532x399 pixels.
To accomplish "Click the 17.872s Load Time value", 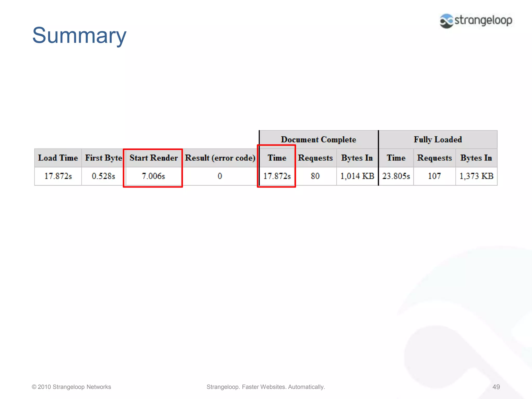I will (x=58, y=176).
